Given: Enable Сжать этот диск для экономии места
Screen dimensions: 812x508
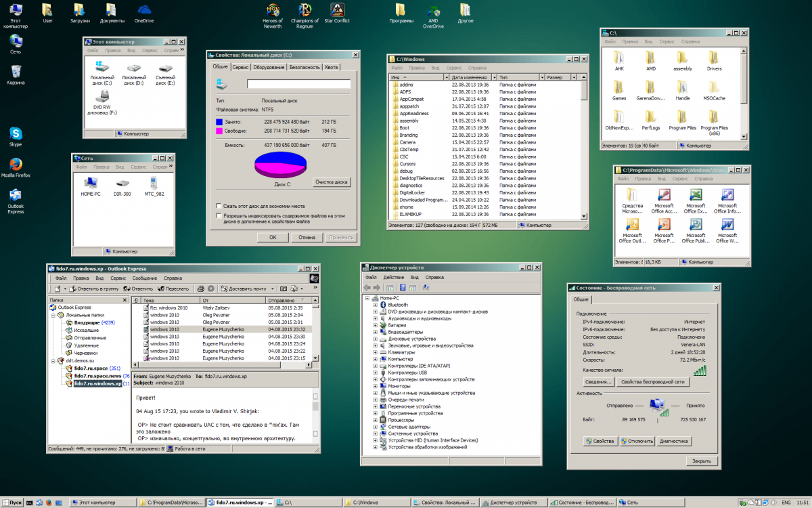Looking at the screenshot, I should click(218, 206).
